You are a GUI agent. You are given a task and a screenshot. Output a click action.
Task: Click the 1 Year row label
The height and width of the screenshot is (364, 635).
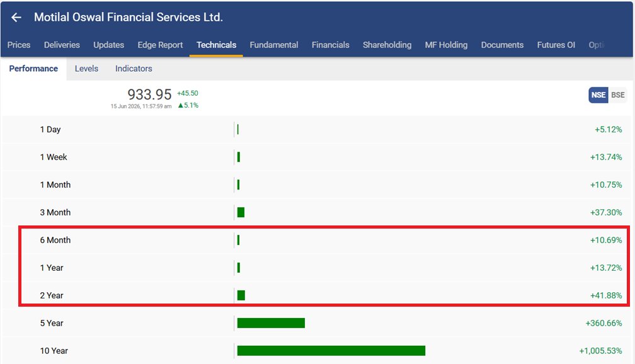click(x=52, y=268)
